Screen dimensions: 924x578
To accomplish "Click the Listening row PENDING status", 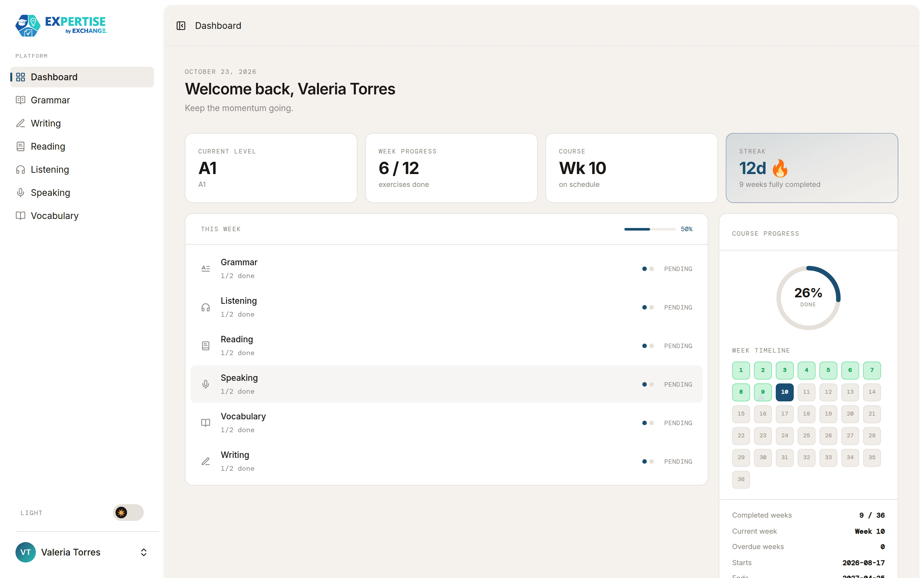I will (678, 307).
